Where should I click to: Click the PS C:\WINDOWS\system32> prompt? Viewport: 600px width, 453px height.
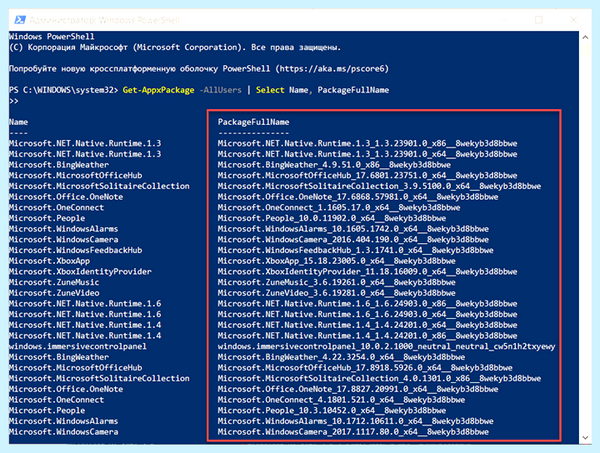tap(64, 90)
